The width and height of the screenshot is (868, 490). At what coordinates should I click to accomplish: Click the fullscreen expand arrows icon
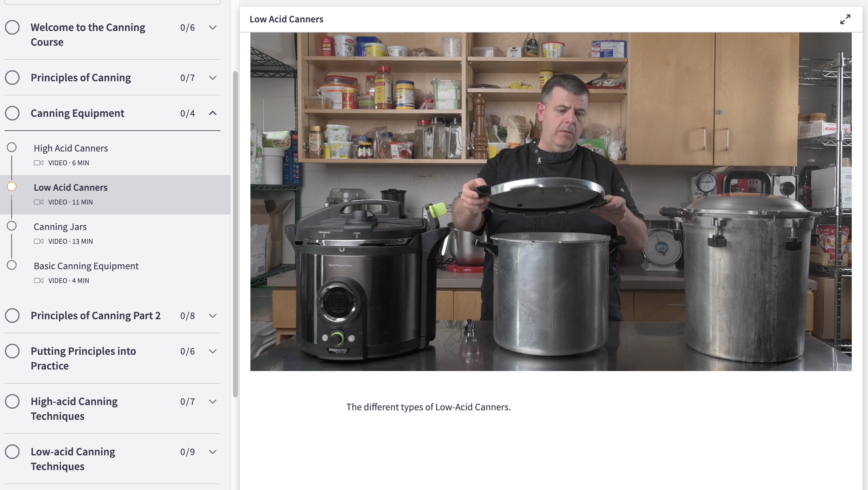[845, 19]
